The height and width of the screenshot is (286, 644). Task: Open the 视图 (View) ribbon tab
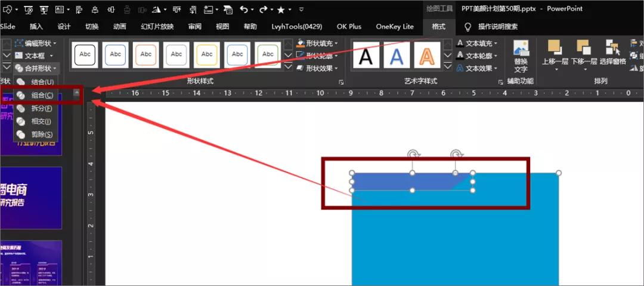click(222, 27)
